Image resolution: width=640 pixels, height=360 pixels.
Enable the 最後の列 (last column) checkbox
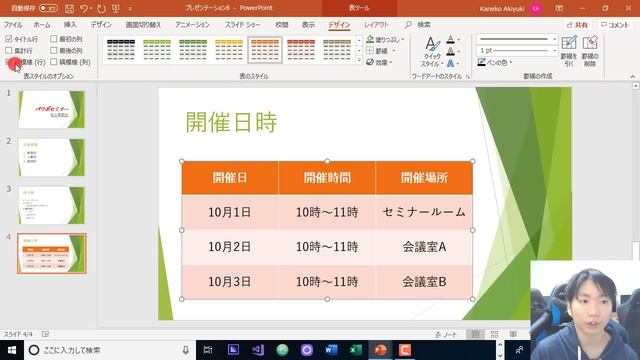click(x=53, y=50)
